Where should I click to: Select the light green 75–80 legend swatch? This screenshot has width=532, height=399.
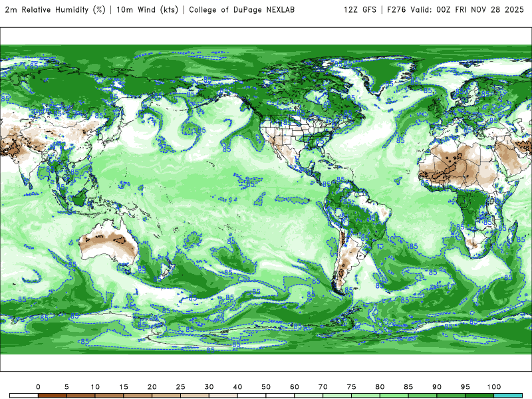tap(365, 396)
